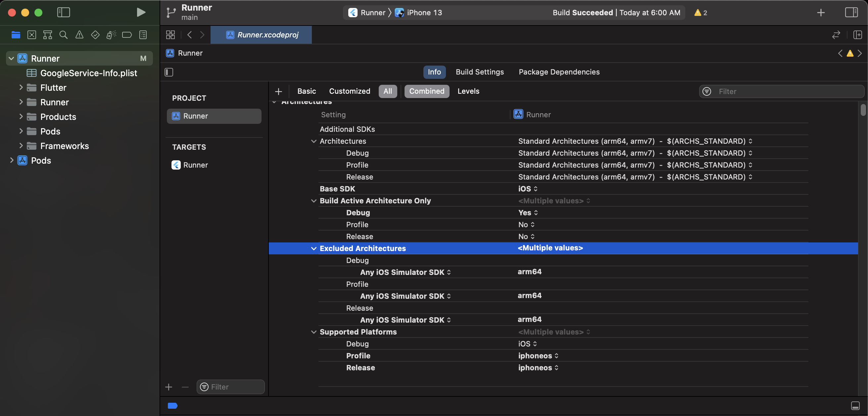
Task: Jump to next issue arrow
Action: point(860,53)
